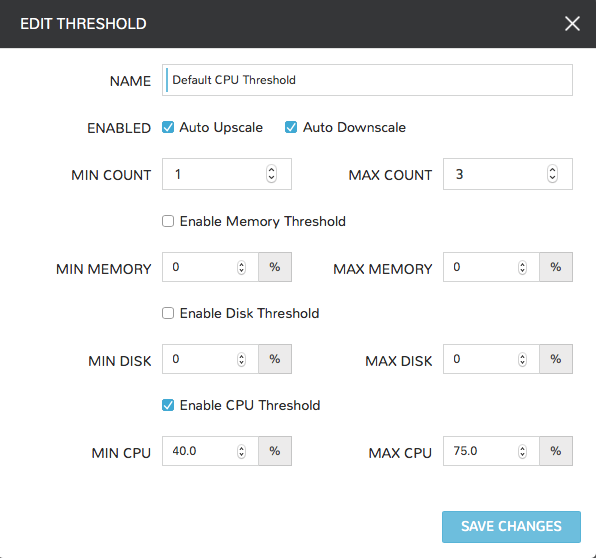This screenshot has height=558, width=596.
Task: Click the Save Changes button
Action: [x=511, y=527]
